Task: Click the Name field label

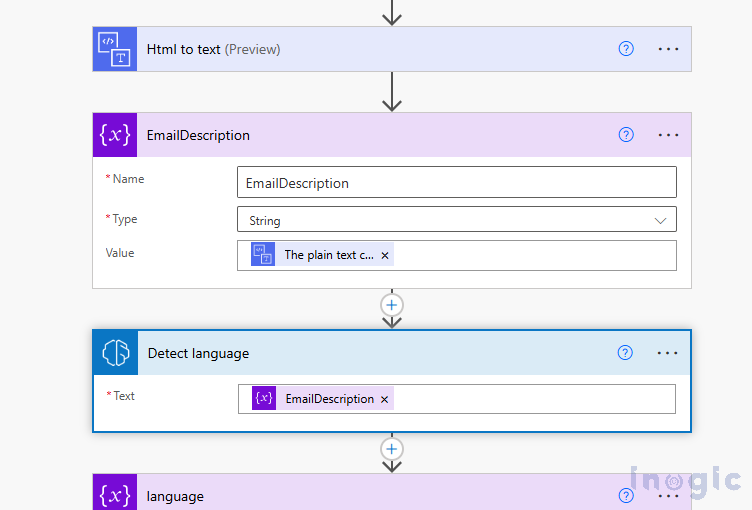Action: tap(128, 179)
